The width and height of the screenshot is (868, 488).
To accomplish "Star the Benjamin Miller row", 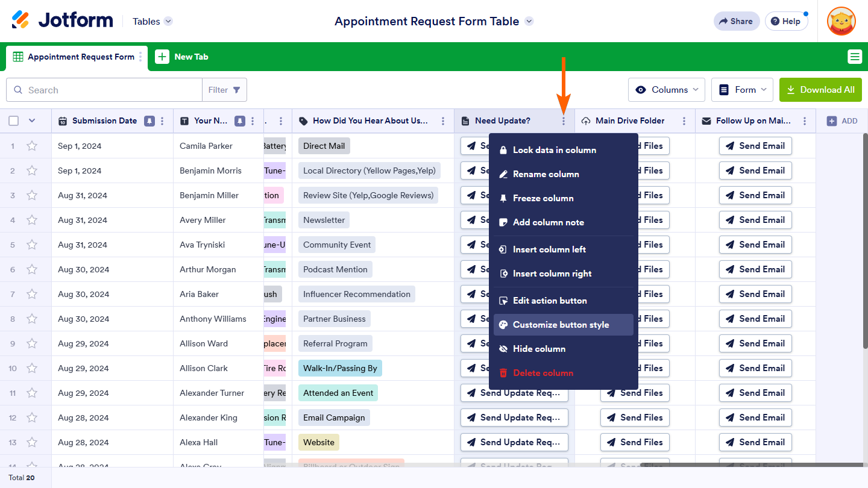I will [x=32, y=195].
